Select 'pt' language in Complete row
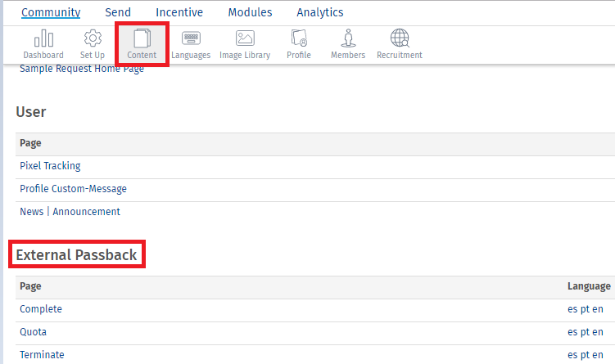Image resolution: width=615 pixels, height=364 pixels. [x=585, y=309]
